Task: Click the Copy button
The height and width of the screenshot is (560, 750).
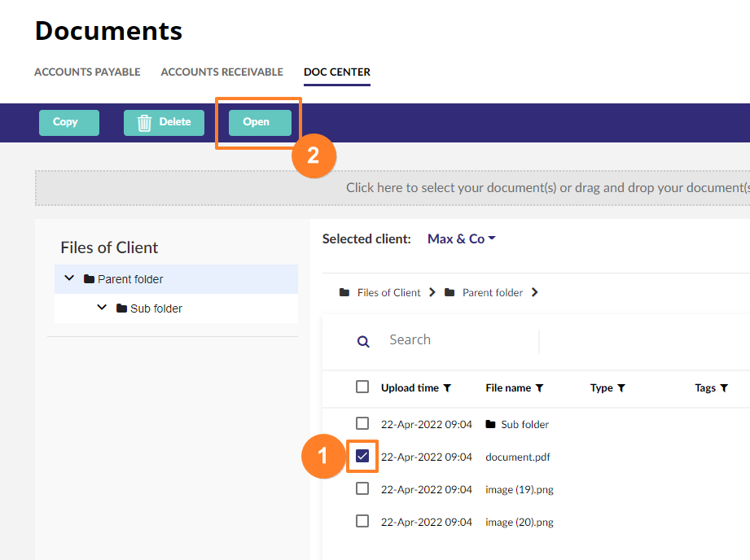Action: 69,123
